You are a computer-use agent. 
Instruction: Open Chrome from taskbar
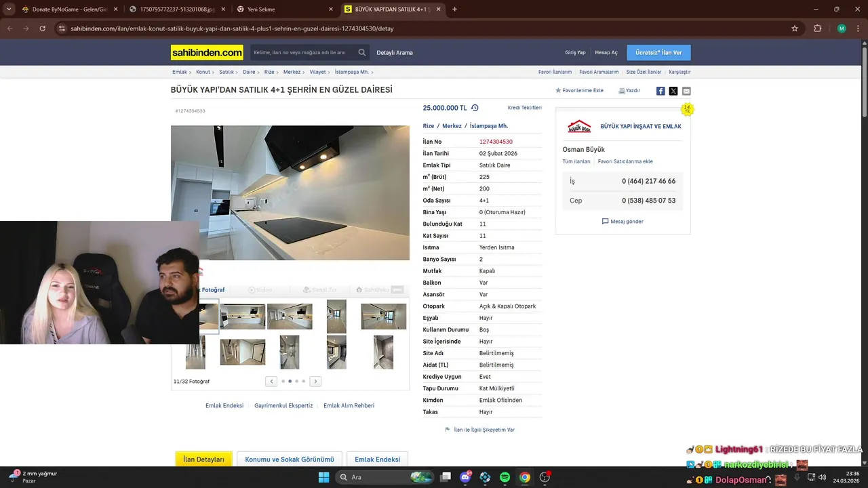pos(525,477)
